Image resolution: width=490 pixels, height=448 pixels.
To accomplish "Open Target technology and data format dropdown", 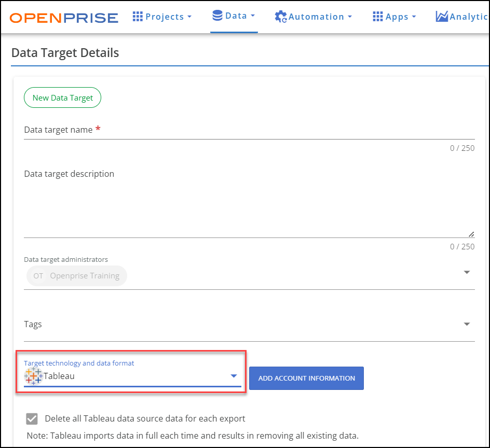I will coord(132,376).
